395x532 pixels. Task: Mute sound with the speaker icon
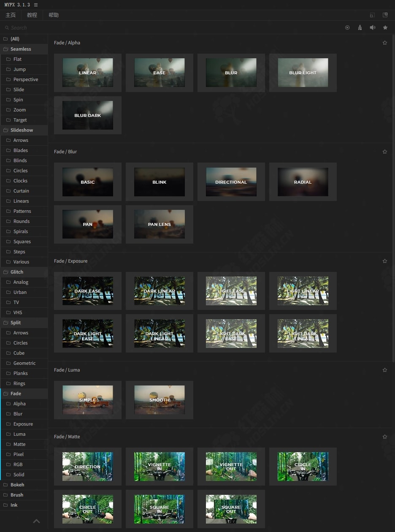coord(373,27)
